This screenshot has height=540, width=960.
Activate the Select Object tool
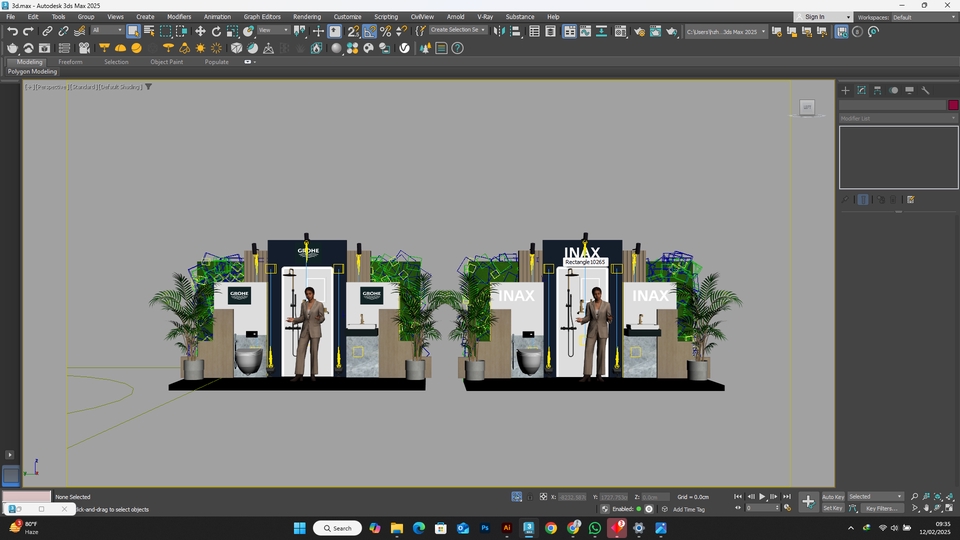coord(133,31)
